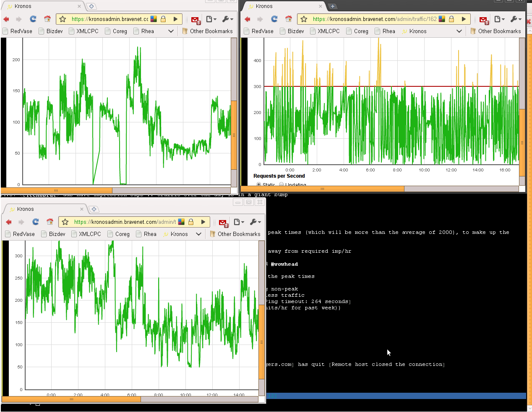Open a new tab in the bottom-left window

(x=94, y=209)
